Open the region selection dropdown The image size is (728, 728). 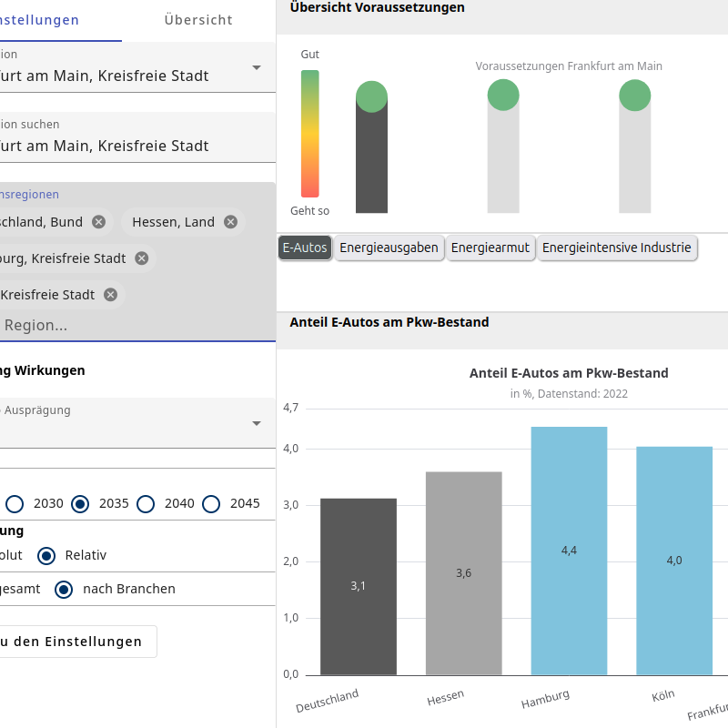[257, 67]
